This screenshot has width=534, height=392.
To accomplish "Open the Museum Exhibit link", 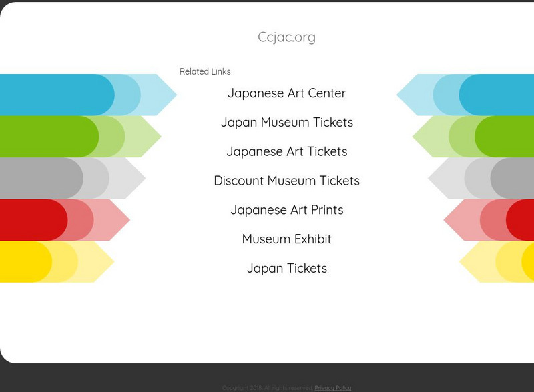I will point(287,239).
